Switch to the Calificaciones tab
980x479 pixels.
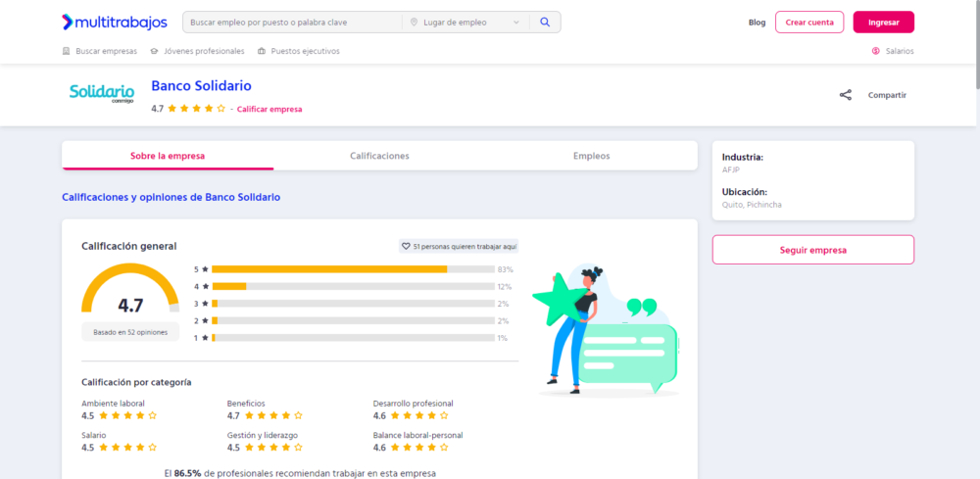pyautogui.click(x=379, y=156)
